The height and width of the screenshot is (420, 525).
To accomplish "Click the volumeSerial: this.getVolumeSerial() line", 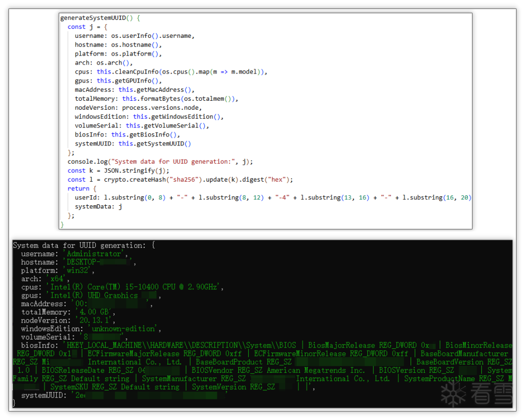I will coord(142,125).
